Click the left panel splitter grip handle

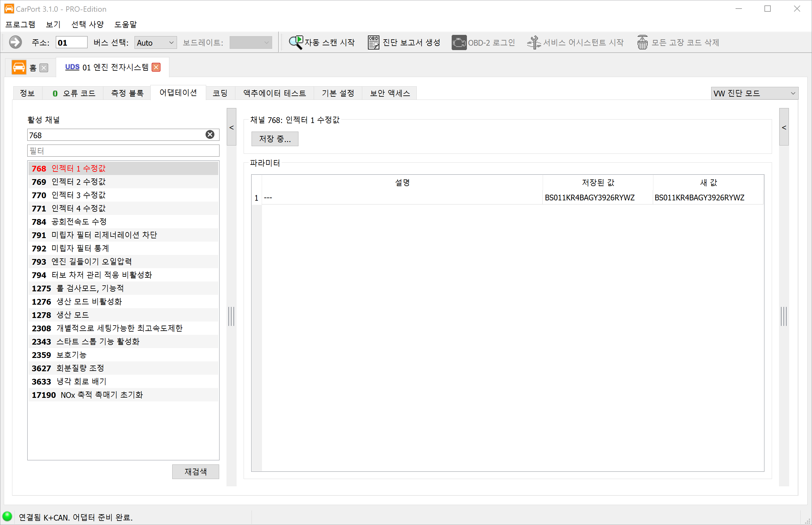[x=231, y=316]
